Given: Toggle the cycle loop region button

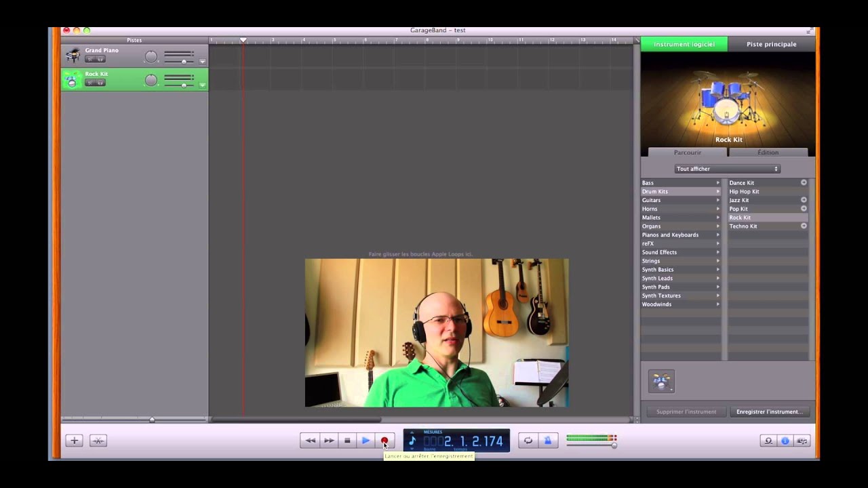Looking at the screenshot, I should click(528, 441).
